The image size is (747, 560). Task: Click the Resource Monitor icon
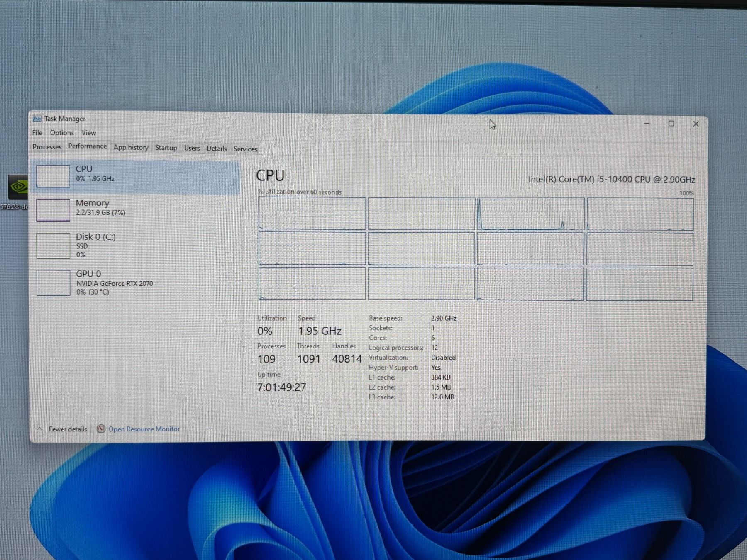[101, 429]
